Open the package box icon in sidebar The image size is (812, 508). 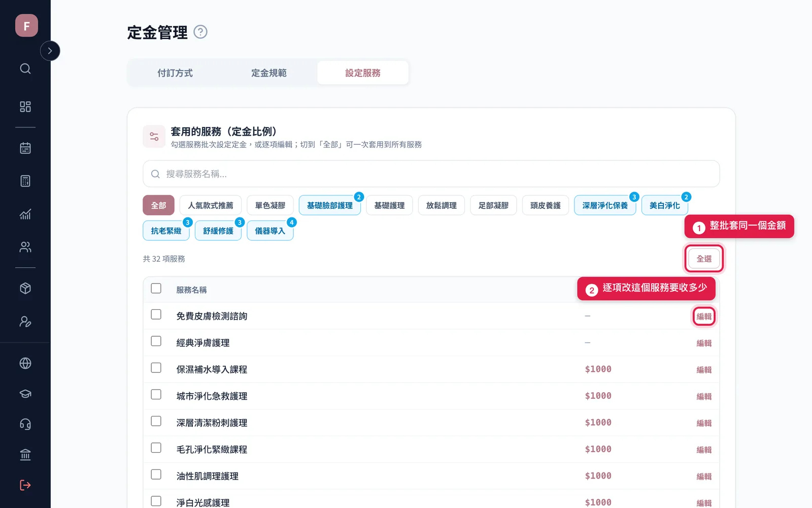coord(25,289)
